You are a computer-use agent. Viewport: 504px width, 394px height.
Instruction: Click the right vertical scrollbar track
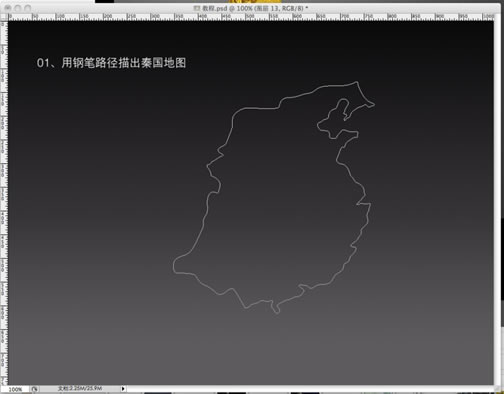click(498, 200)
